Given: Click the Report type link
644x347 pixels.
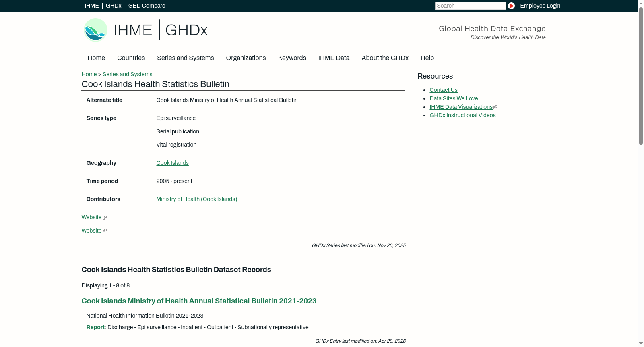Looking at the screenshot, I should 95,327.
